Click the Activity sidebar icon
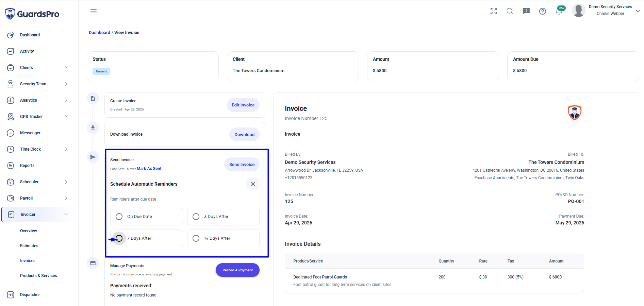644x306 pixels. pos(11,51)
